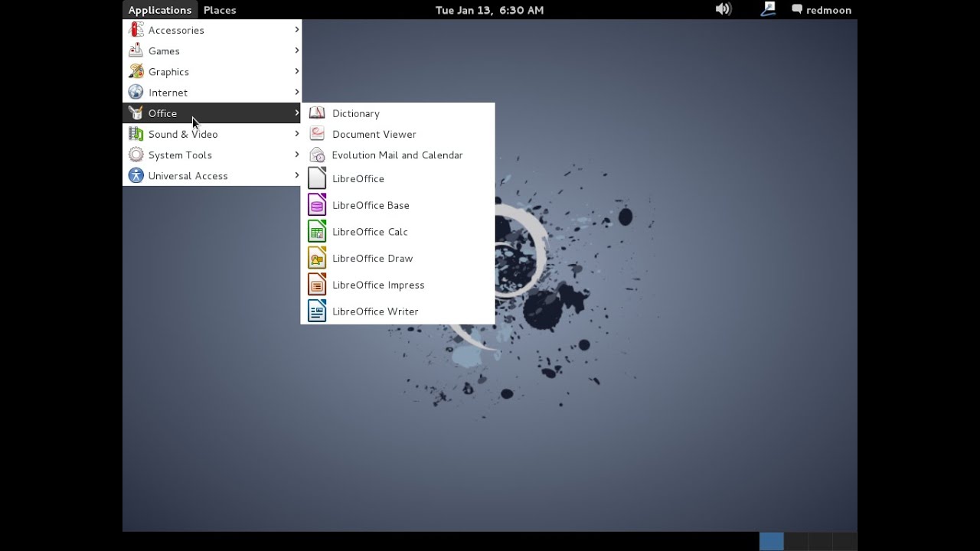Click the Graphics category icon
The height and width of the screenshot is (551, 980).
pos(136,71)
